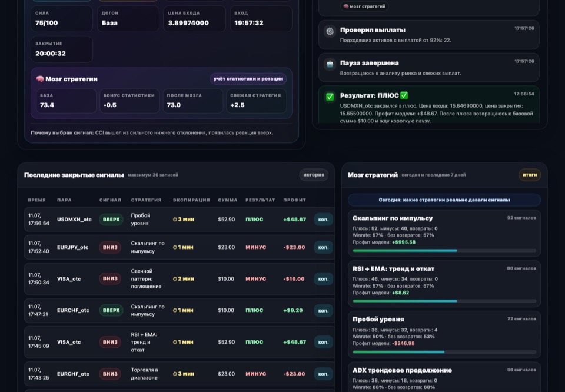Select the Сегодня strategies signals banner
The width and height of the screenshot is (565, 392).
coord(444,200)
